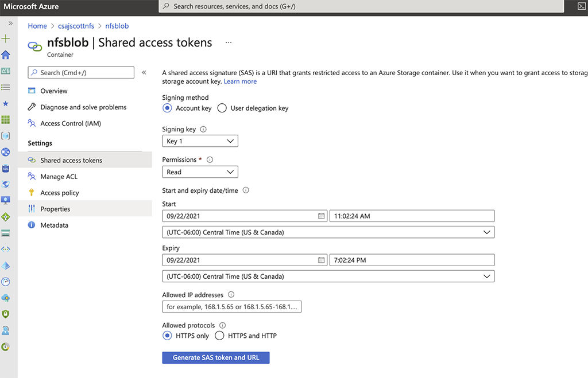Screen dimensions: 588x378
Task: Focus the top search resources, services box
Action: 361,6
